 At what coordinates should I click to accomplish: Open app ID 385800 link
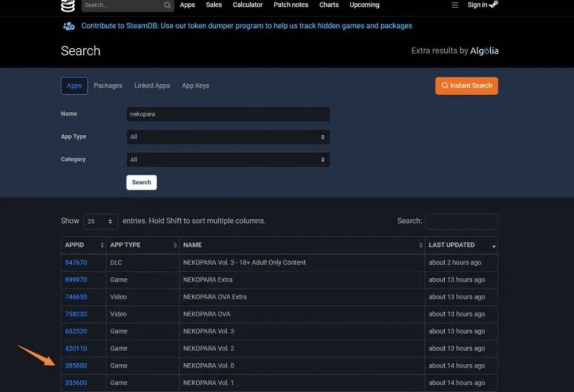pyautogui.click(x=76, y=366)
